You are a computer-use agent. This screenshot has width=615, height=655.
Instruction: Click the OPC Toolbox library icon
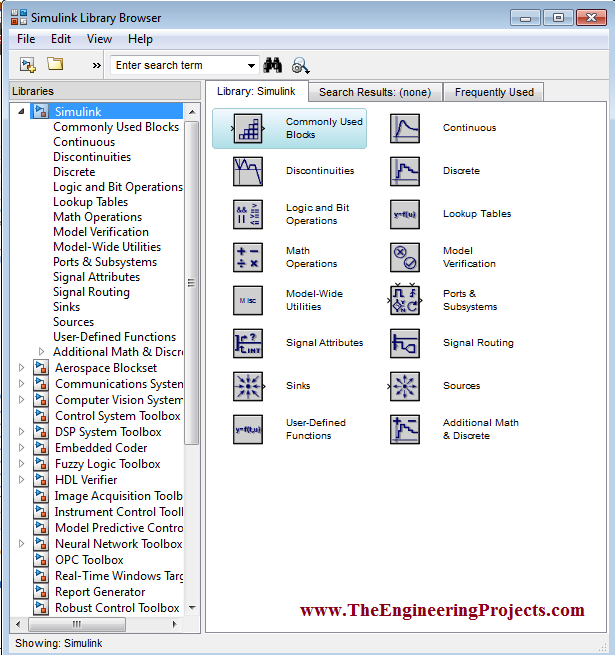(41, 559)
